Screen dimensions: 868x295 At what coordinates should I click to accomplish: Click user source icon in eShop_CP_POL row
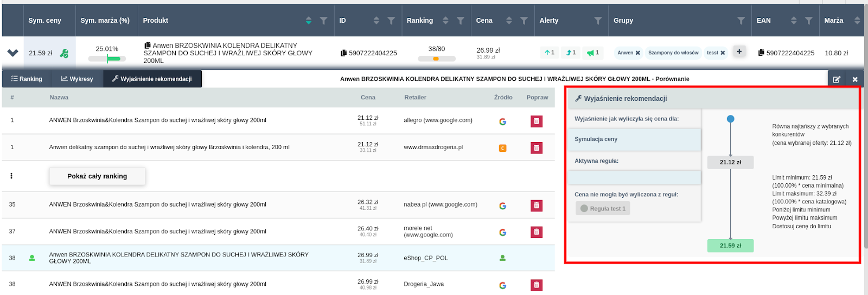coord(502,258)
